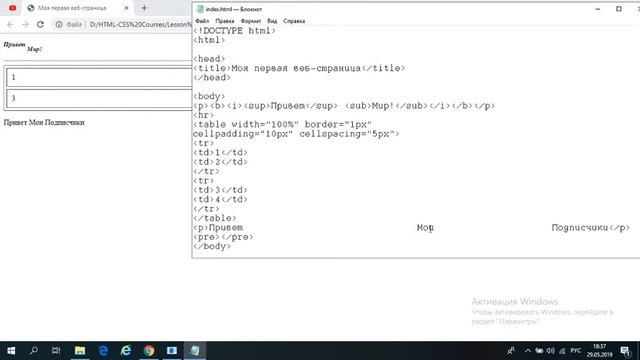The height and width of the screenshot is (360, 640).
Task: Open the Файл menu in Notepad
Action: [x=202, y=21]
